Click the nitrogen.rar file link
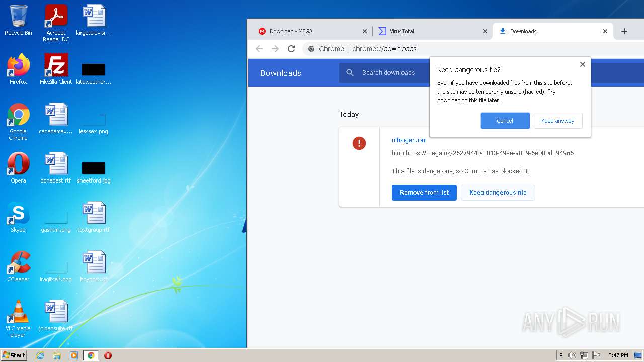This screenshot has height=362, width=644. tap(409, 140)
